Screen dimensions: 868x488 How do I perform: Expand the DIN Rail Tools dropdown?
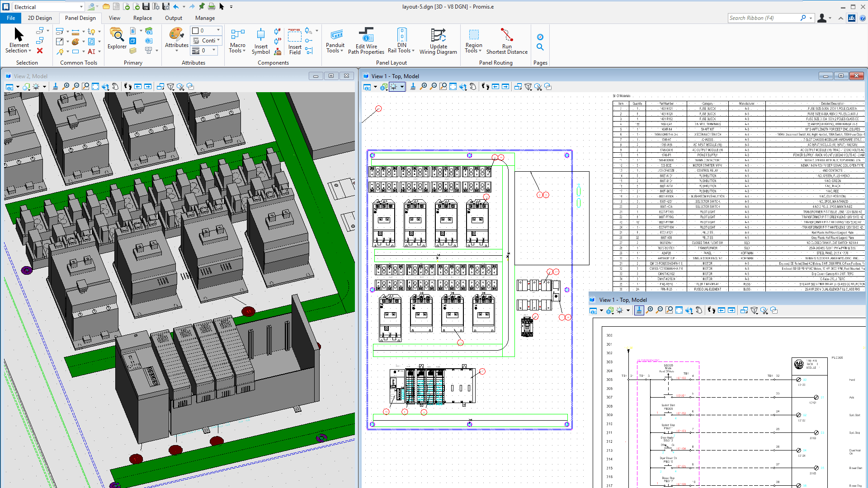(413, 51)
